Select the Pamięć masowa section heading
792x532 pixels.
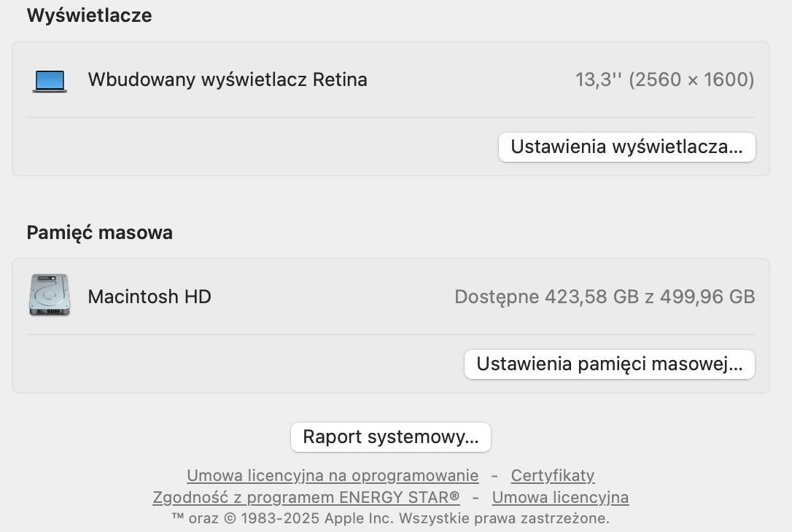(99, 232)
